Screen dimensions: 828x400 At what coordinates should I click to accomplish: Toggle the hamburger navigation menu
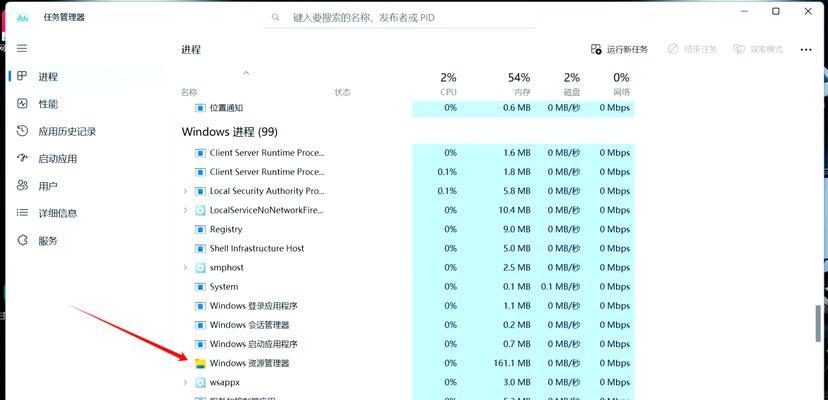pyautogui.click(x=22, y=48)
